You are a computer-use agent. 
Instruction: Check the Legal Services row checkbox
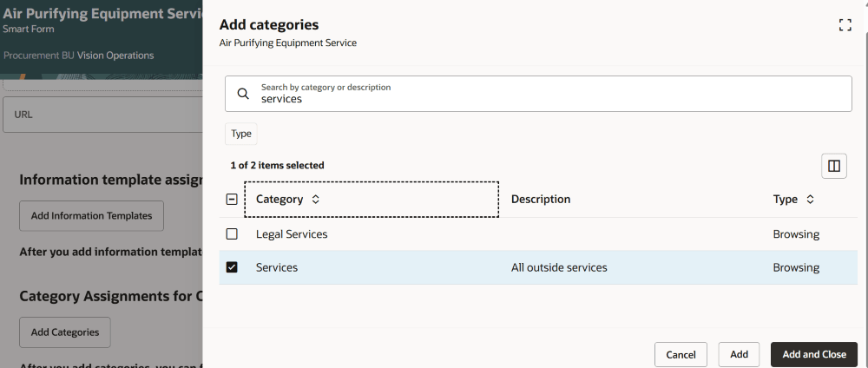[x=232, y=234]
